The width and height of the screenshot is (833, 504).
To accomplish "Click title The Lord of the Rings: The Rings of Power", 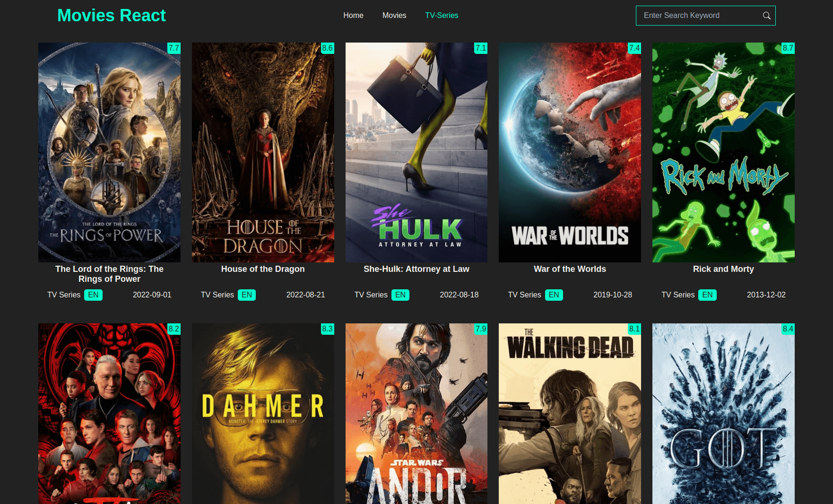I will click(109, 274).
